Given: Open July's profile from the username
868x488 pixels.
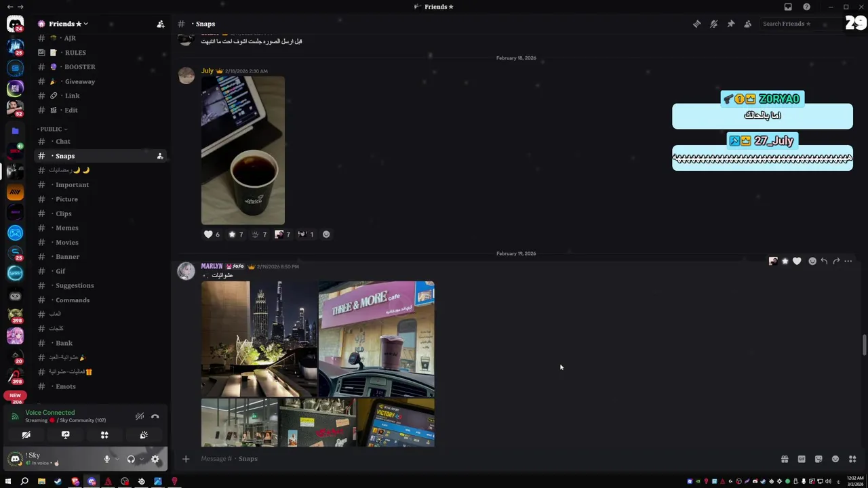Looking at the screenshot, I should pyautogui.click(x=207, y=70).
